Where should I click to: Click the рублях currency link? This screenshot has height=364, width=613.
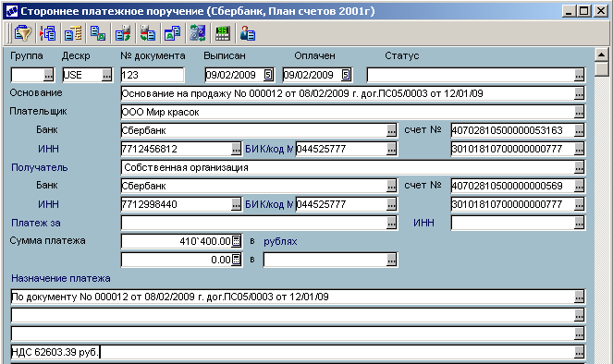(280, 241)
